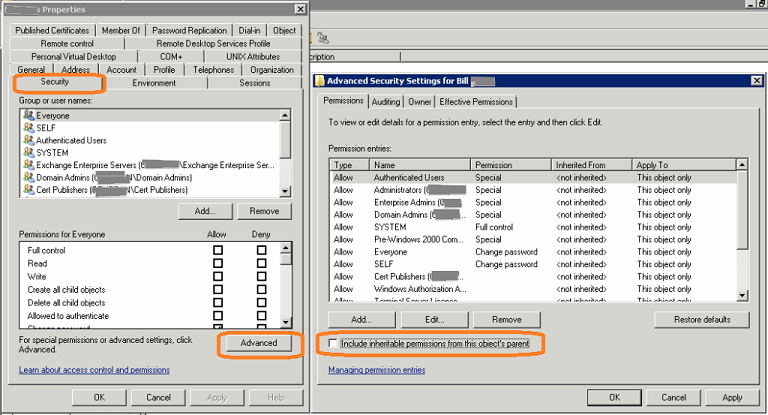Click Restore defaults button
Screen dimensions: 768x415
[x=702, y=319]
